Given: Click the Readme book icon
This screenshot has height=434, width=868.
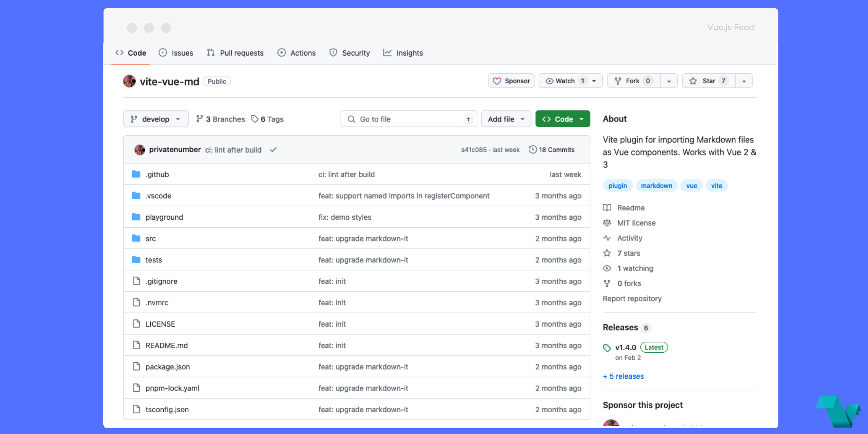Looking at the screenshot, I should (x=607, y=208).
